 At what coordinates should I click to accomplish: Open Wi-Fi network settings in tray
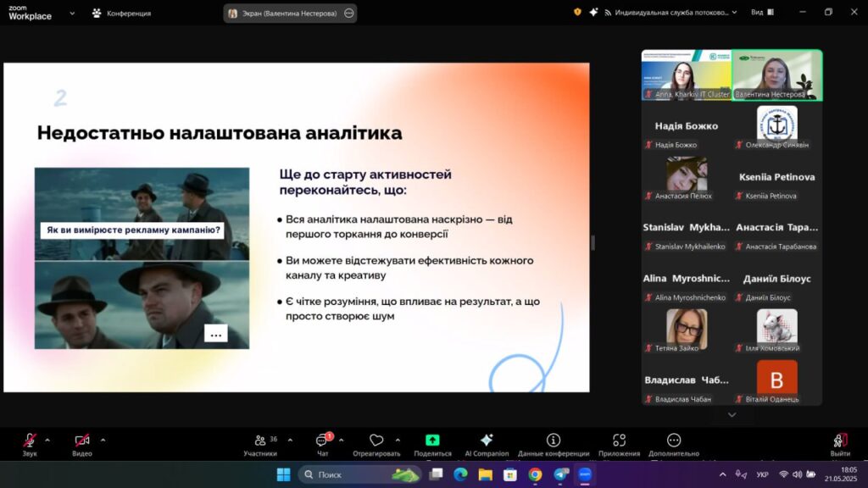(783, 474)
